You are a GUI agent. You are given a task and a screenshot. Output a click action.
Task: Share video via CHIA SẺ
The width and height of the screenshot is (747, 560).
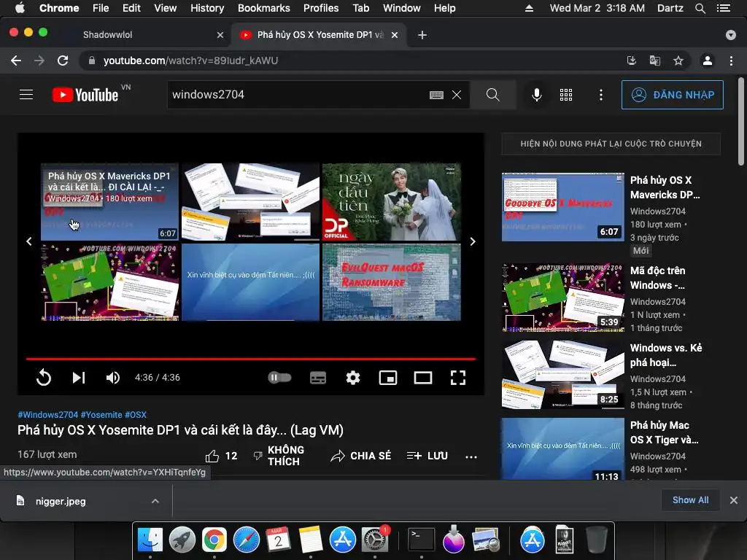click(361, 456)
